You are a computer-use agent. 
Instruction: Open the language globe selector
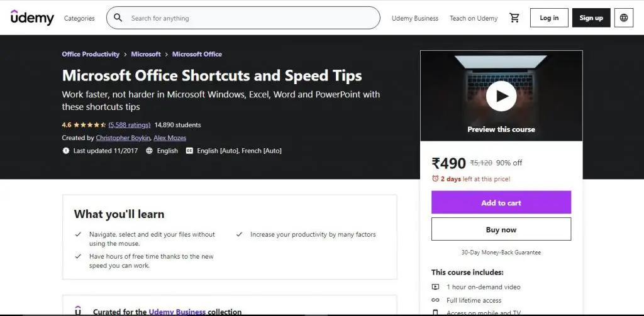(624, 18)
